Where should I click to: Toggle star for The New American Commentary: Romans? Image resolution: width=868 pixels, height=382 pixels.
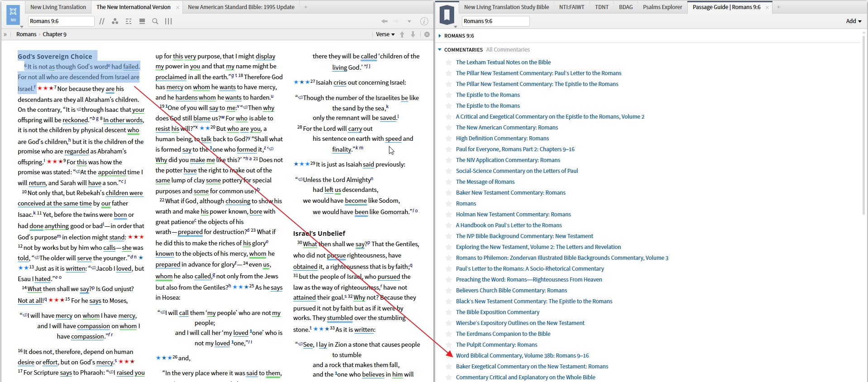[449, 128]
